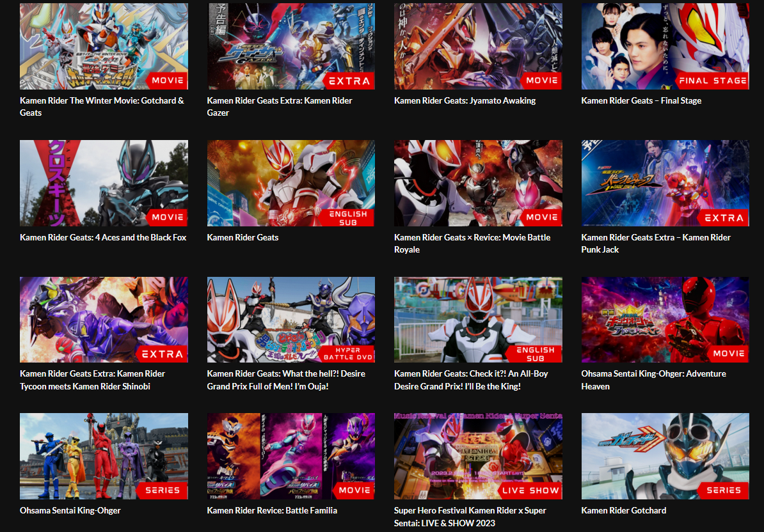Click Kamen Rider Gotchard title link
Viewport: 764px width, 532px height.
(624, 511)
